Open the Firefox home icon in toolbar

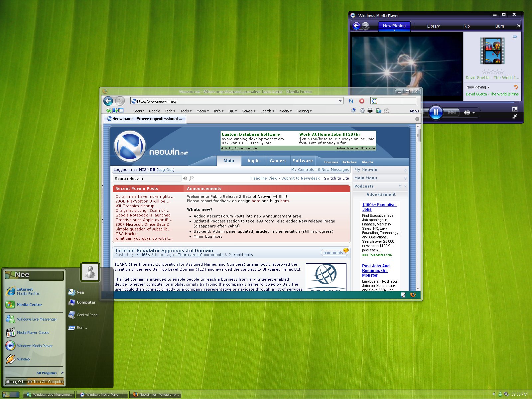click(x=353, y=110)
